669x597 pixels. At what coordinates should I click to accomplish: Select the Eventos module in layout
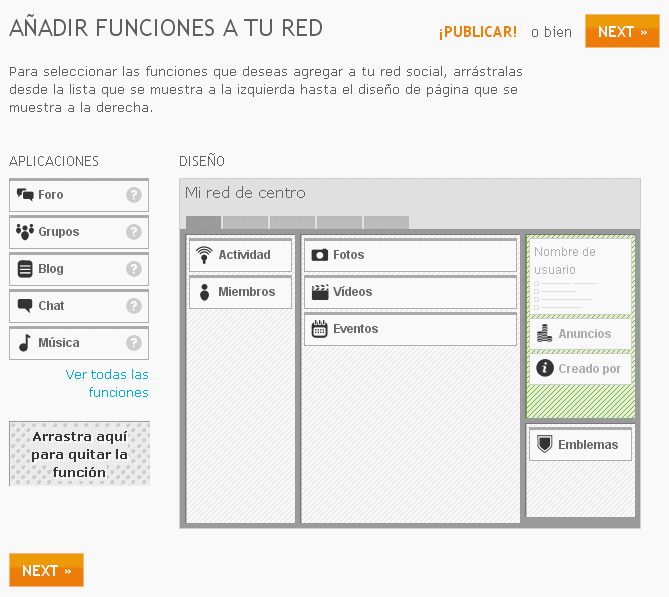click(x=410, y=329)
